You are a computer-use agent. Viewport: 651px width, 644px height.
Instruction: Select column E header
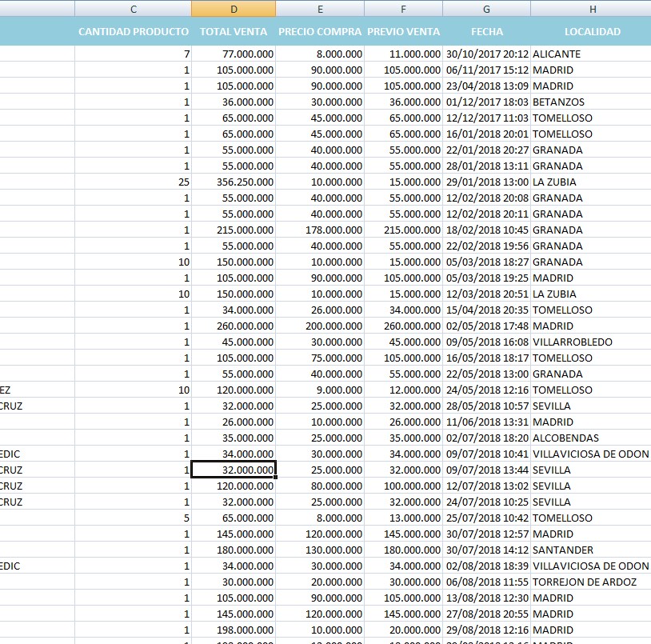coord(320,9)
